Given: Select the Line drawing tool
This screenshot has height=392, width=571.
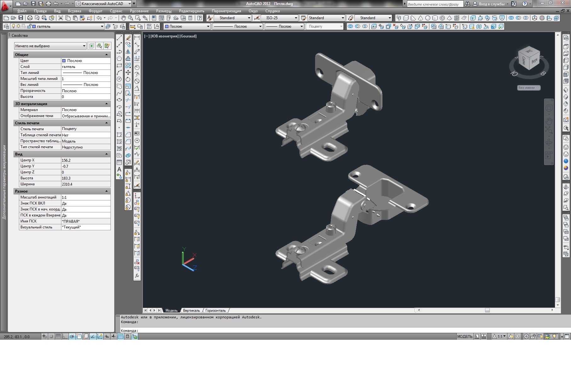Looking at the screenshot, I should [119, 38].
